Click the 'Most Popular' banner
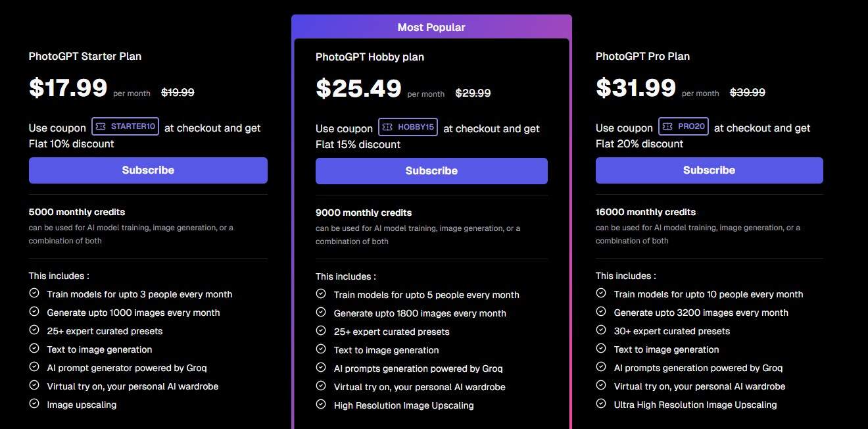 coord(431,27)
